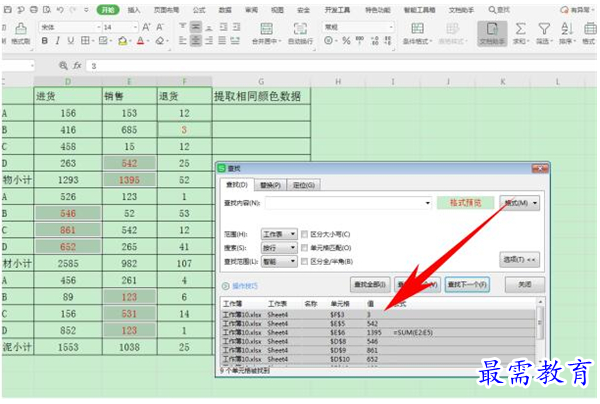The width and height of the screenshot is (600, 404).
Task: Switch to the Replace (替换) tab in dialog
Action: click(270, 185)
